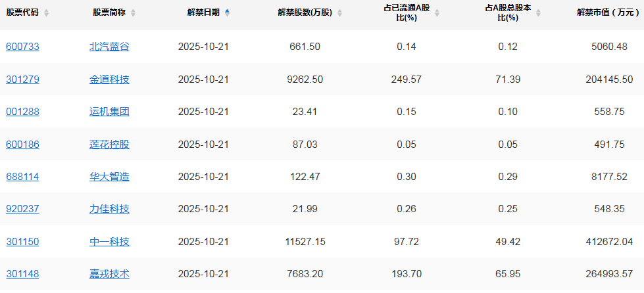Select the 解禁市值 value 491.75
This screenshot has height=293, width=644.
pyautogui.click(x=609, y=145)
